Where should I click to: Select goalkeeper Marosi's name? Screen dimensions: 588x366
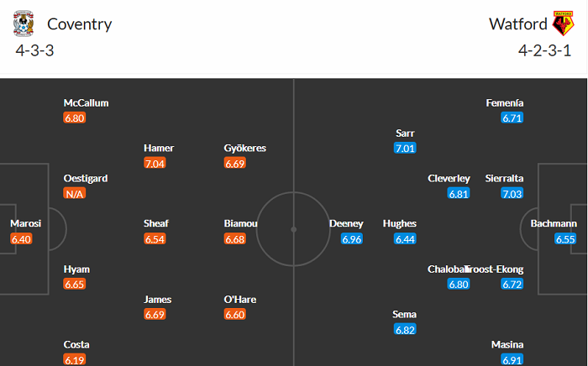[25, 224]
